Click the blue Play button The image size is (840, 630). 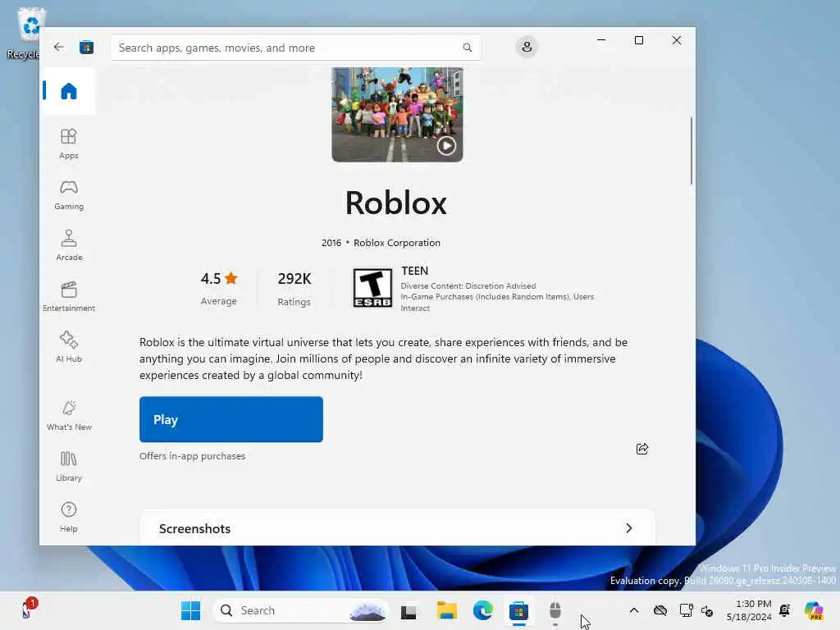[x=231, y=419]
